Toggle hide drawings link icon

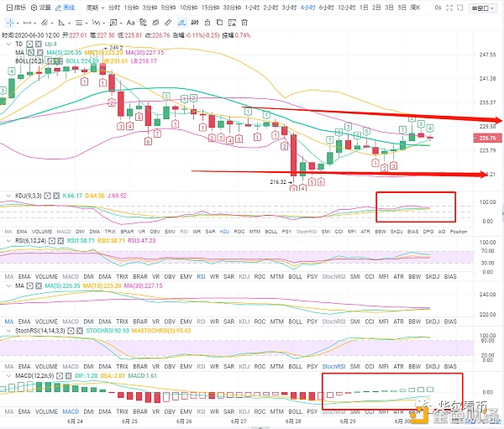coord(155,23)
